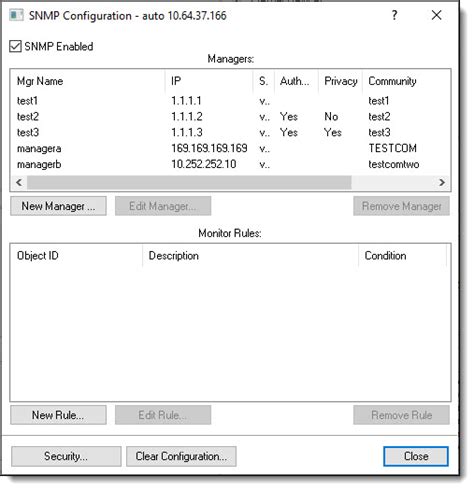Screen dimensions: 474x490
Task: Click IP address 1.1.1.2
Action: (x=187, y=116)
